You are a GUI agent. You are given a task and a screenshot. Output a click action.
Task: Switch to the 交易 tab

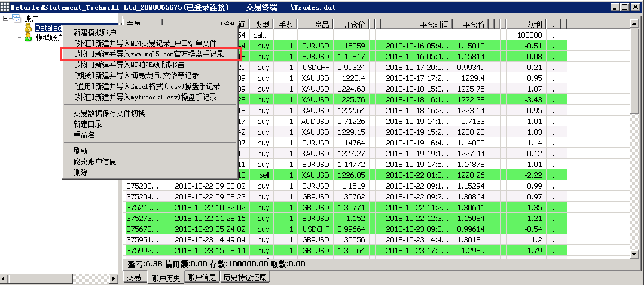point(133,277)
